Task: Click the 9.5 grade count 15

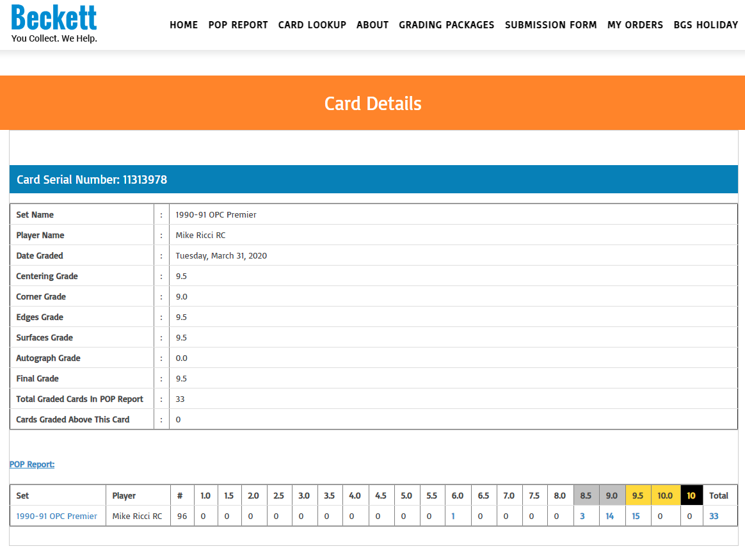Action: tap(636, 516)
